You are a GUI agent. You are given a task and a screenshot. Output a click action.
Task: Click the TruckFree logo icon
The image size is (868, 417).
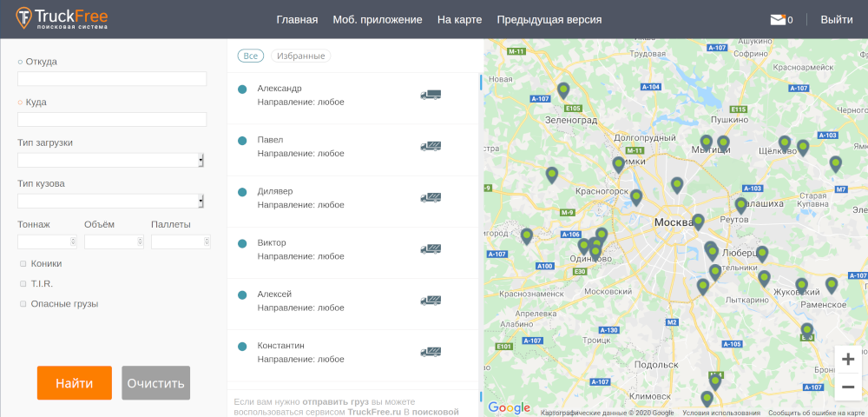24,18
